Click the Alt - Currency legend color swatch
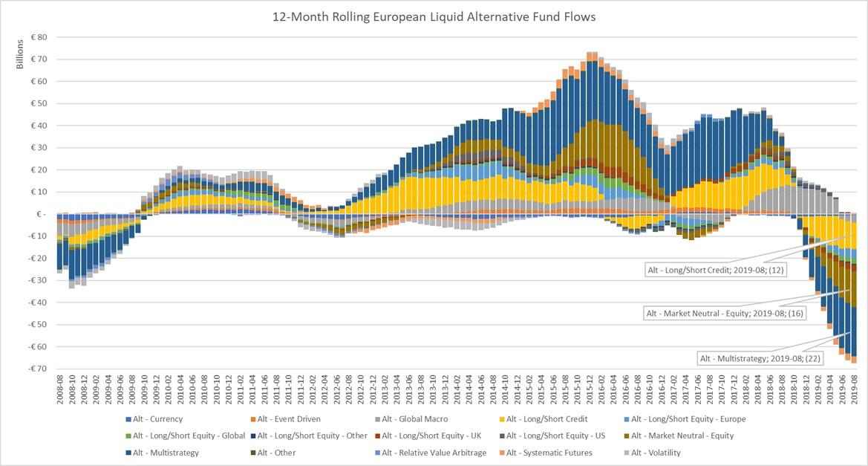868x466 pixels. (x=128, y=419)
